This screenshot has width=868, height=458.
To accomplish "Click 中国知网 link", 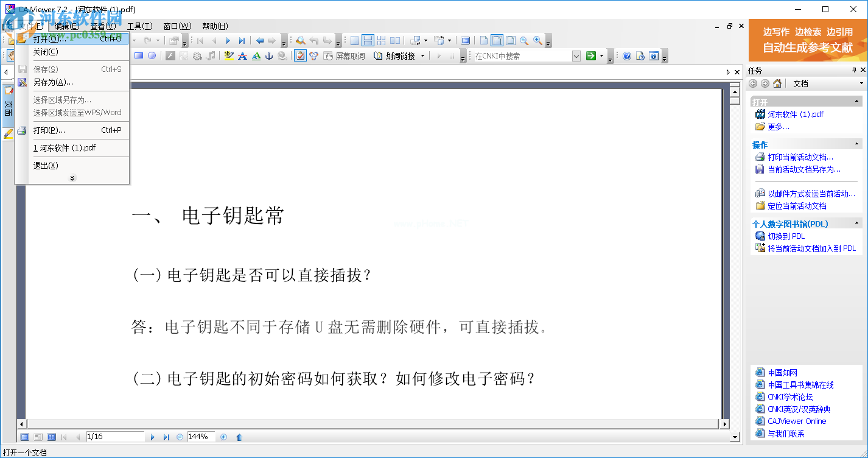I will pos(782,373).
